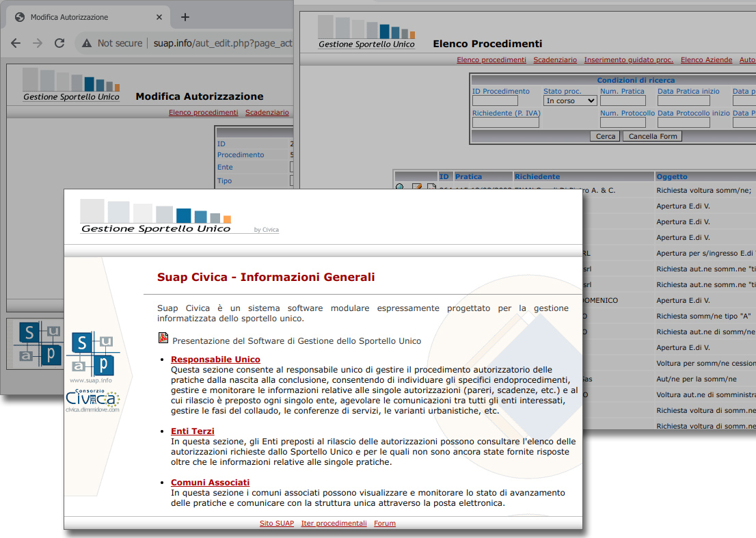The height and width of the screenshot is (538, 756).
Task: Click the ID Procedimento input field
Action: pos(495,101)
